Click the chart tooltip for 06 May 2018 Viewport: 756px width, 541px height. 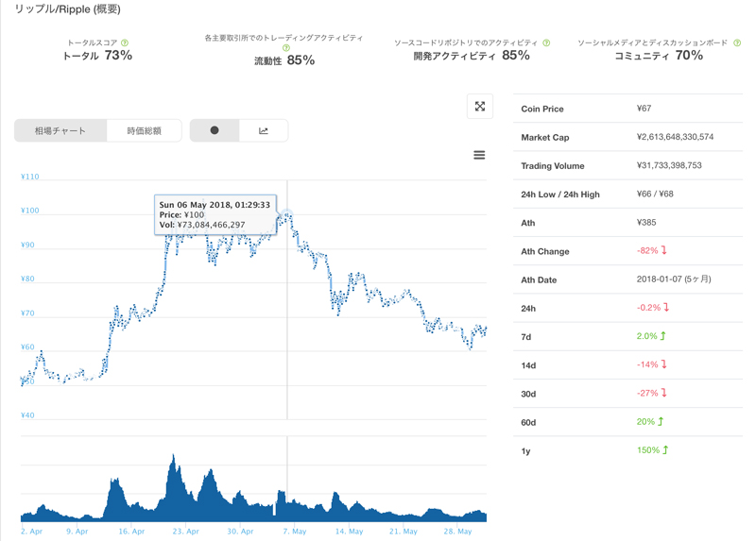215,215
